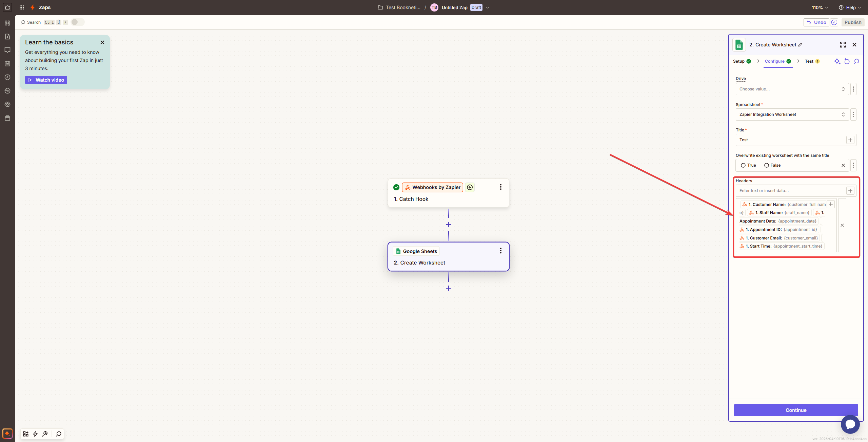Open the Help dropdown menu
The width and height of the screenshot is (868, 442).
coord(850,7)
